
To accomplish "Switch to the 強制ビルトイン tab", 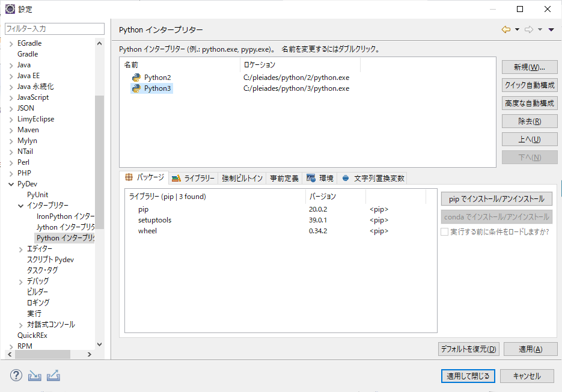I will click(242, 178).
